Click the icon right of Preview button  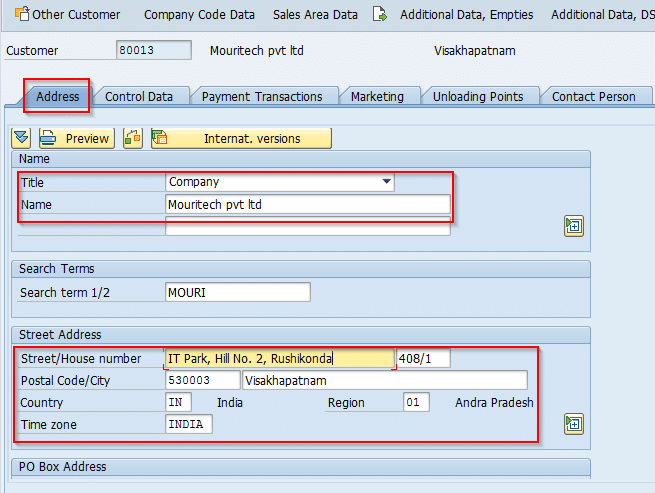pos(133,138)
